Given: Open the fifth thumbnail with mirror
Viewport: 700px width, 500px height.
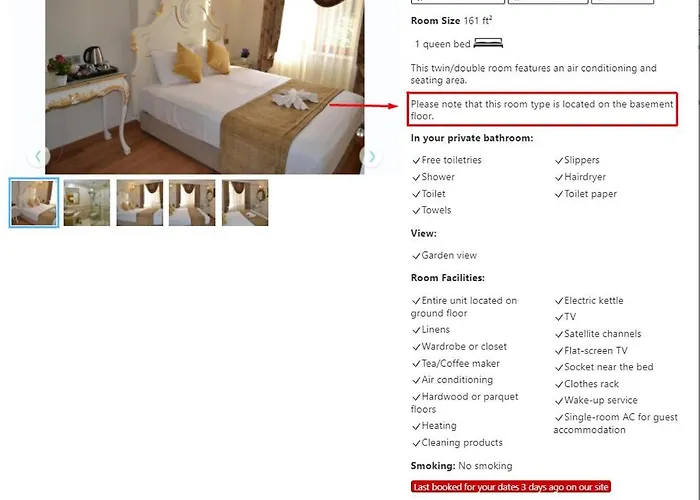Looking at the screenshot, I should coord(245,203).
